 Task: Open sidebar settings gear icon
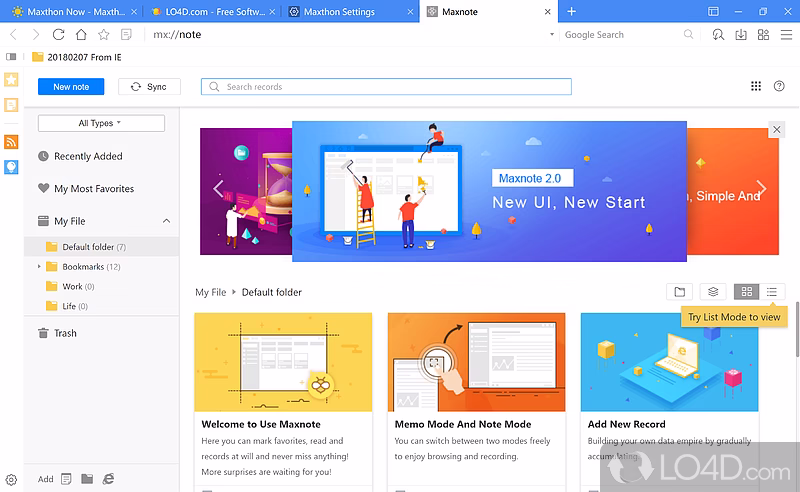(x=11, y=480)
